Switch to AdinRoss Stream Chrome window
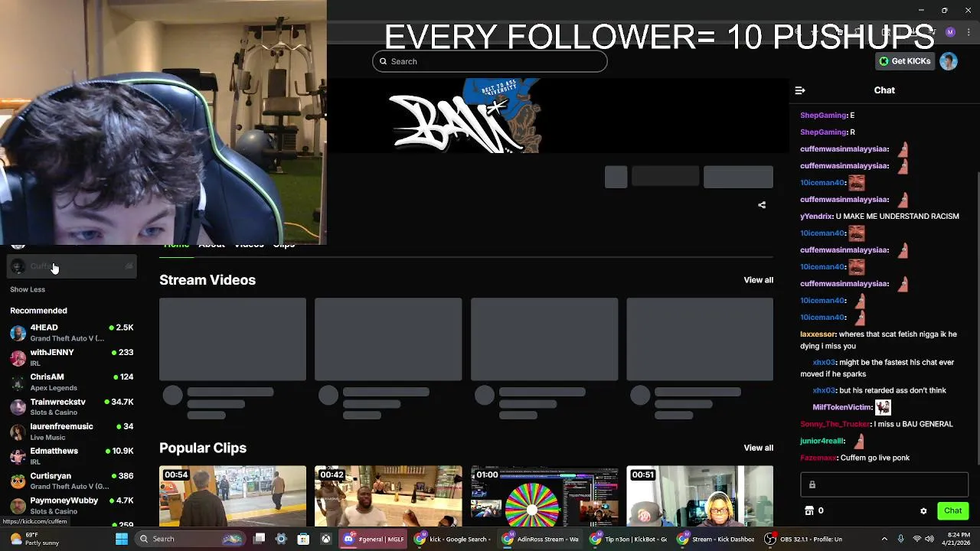980x551 pixels. [x=541, y=539]
